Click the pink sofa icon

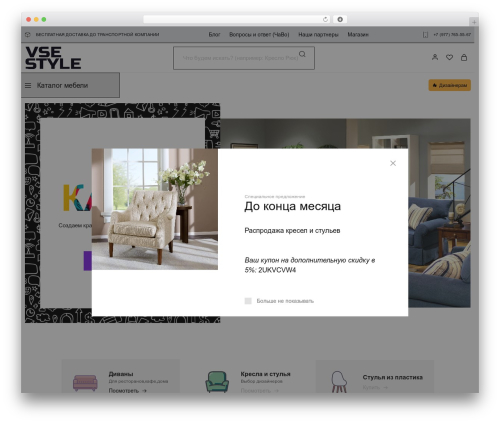pyautogui.click(x=85, y=383)
